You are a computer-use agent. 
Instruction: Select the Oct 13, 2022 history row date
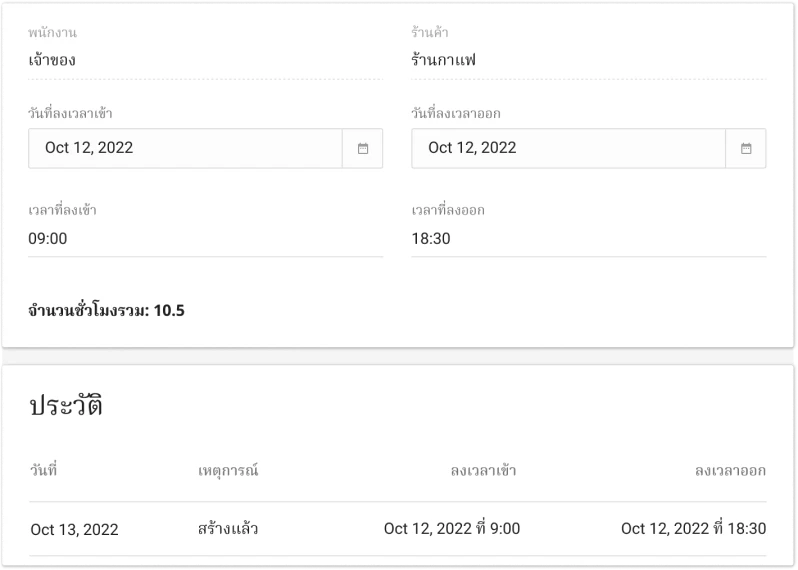[x=75, y=529]
